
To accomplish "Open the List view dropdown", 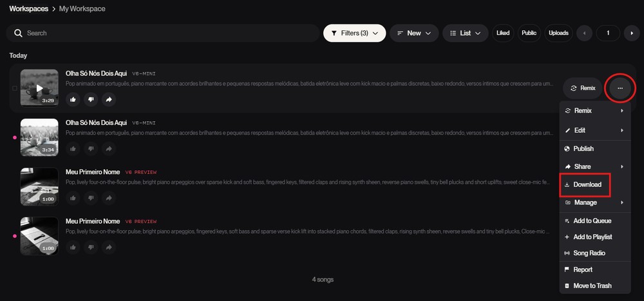I will pos(466,33).
